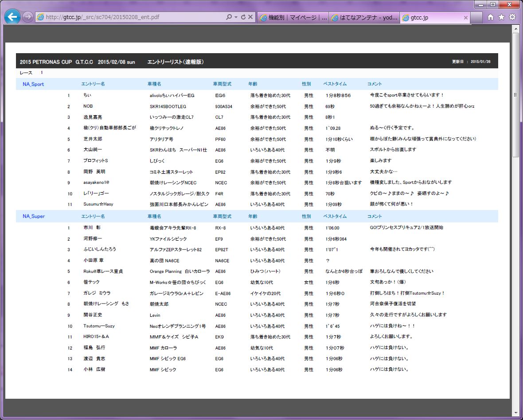This screenshot has width=523, height=420.
Task: Click car name アルファZEPスターレット82
Action: coord(176,250)
